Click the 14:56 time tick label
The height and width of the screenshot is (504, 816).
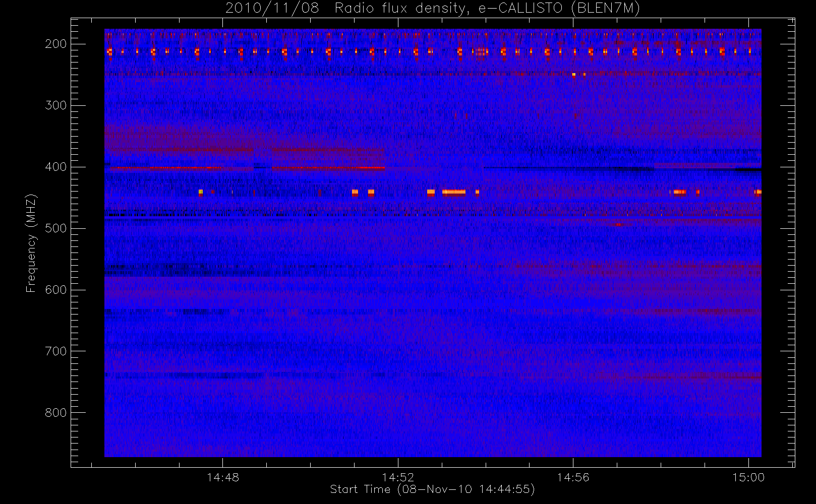[573, 477]
